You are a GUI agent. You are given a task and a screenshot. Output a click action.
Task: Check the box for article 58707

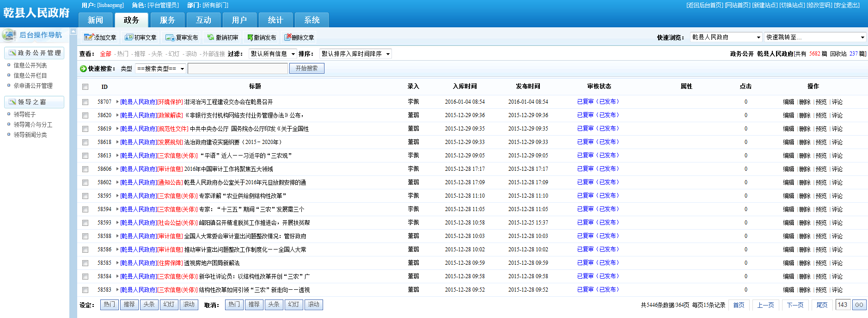tap(85, 102)
